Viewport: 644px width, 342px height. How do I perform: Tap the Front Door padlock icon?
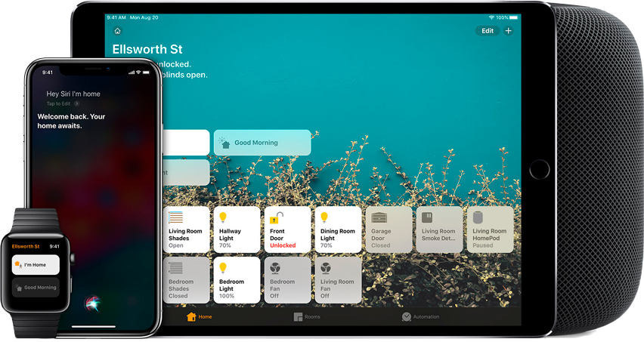[x=277, y=217]
